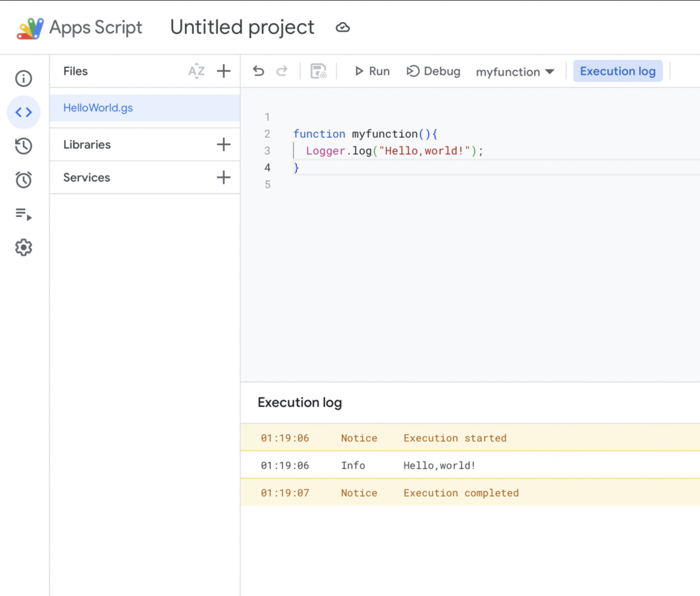
Task: Add a library with plus button
Action: click(x=223, y=144)
